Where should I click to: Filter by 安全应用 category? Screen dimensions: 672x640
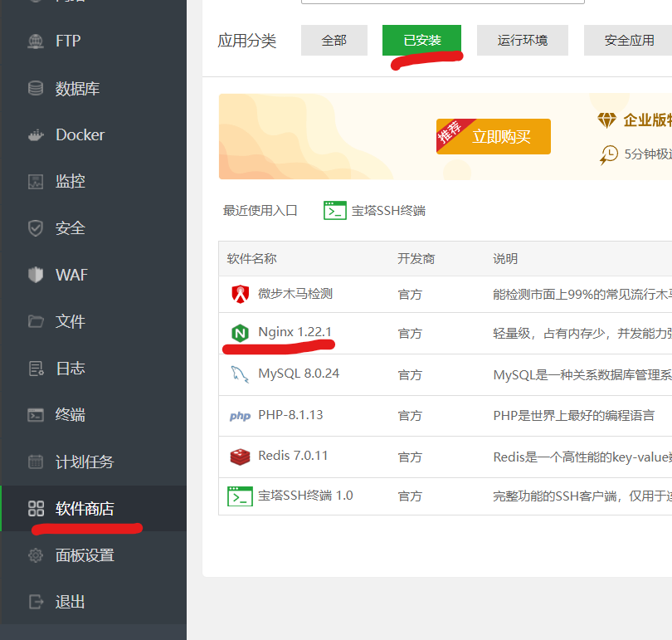(x=629, y=40)
